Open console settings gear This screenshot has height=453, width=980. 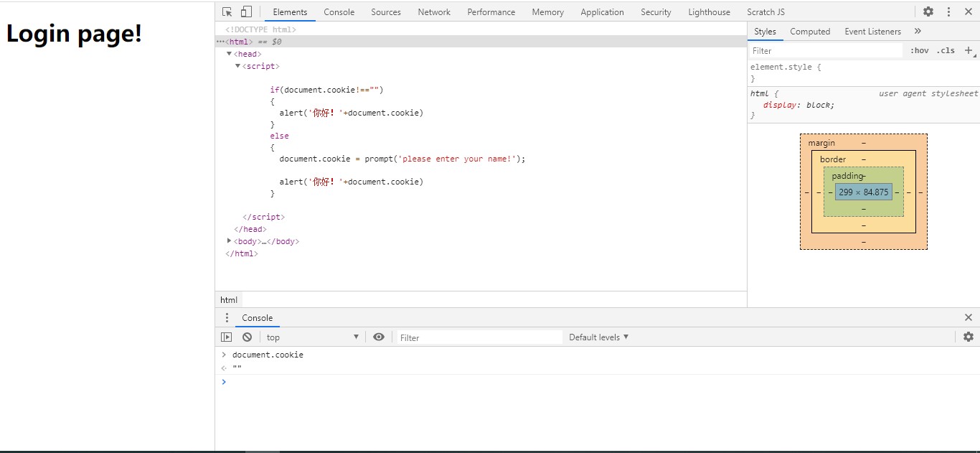click(969, 337)
